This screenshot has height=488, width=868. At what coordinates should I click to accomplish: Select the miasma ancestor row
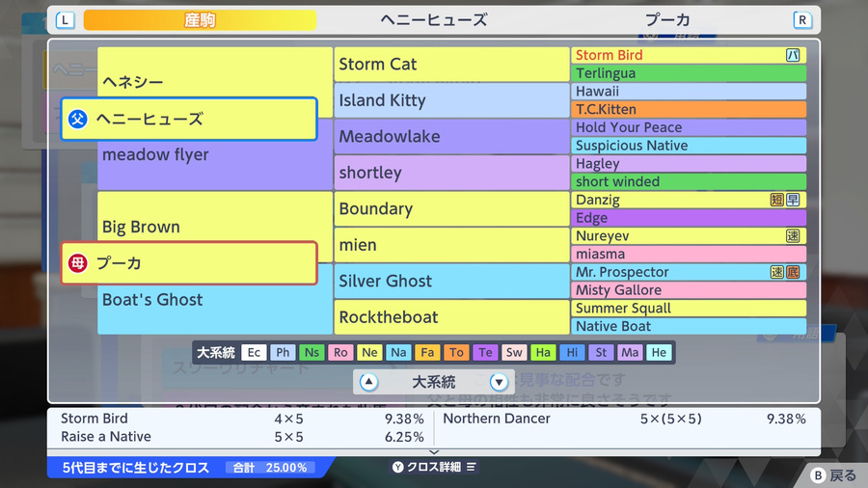click(689, 254)
